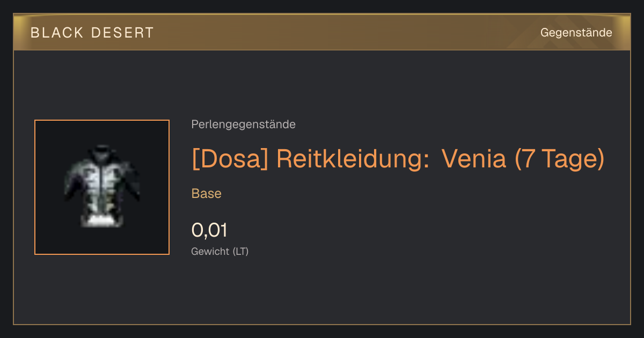The height and width of the screenshot is (338, 644).
Task: Click the white hem of jacket icon
Action: 102,219
